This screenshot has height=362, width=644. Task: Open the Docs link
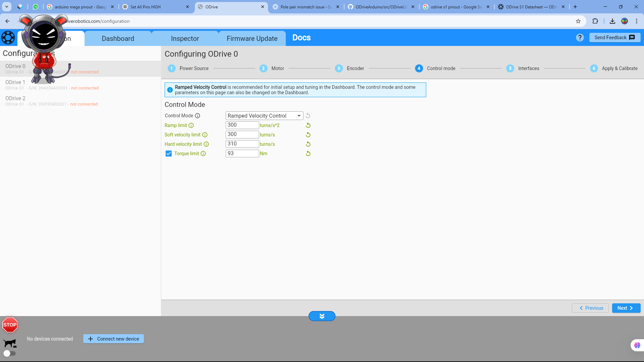click(302, 38)
